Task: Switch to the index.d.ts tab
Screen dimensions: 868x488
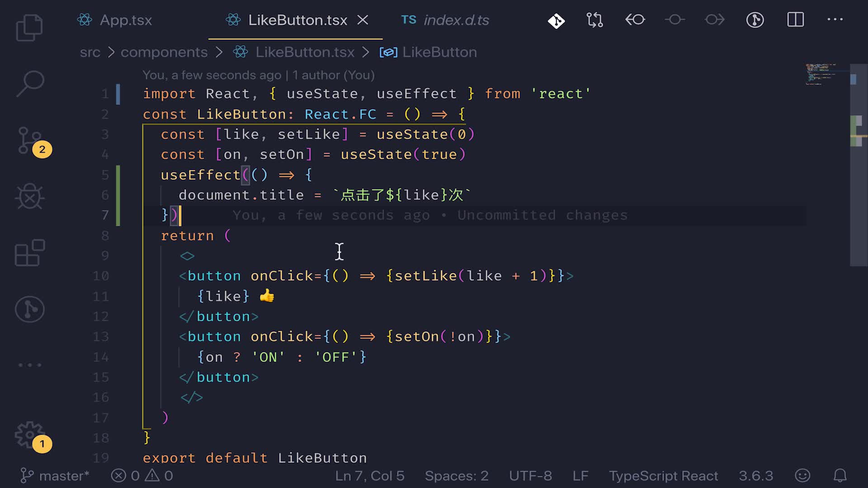Action: click(x=456, y=20)
